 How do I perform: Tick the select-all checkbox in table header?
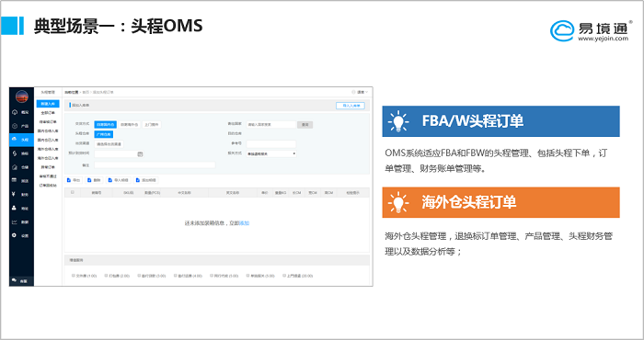point(73,192)
